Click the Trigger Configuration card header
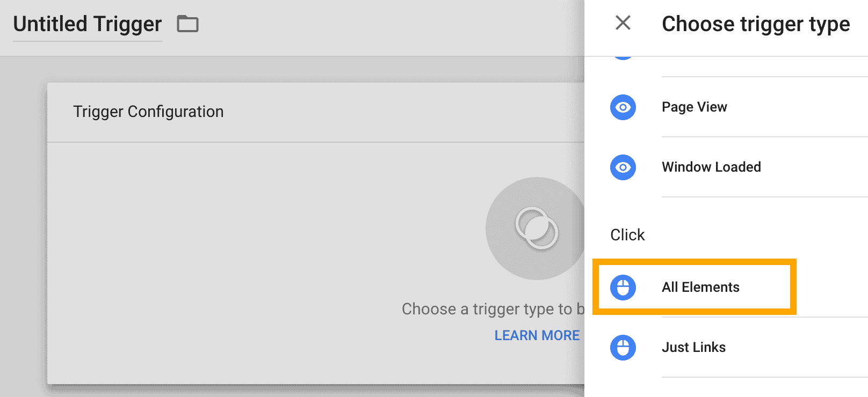Screen dimensions: 868x397 148,112
